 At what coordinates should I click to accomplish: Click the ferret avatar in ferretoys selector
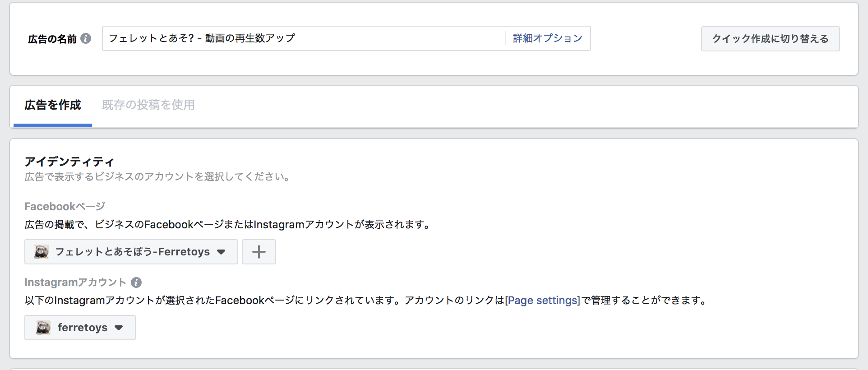[x=43, y=328]
